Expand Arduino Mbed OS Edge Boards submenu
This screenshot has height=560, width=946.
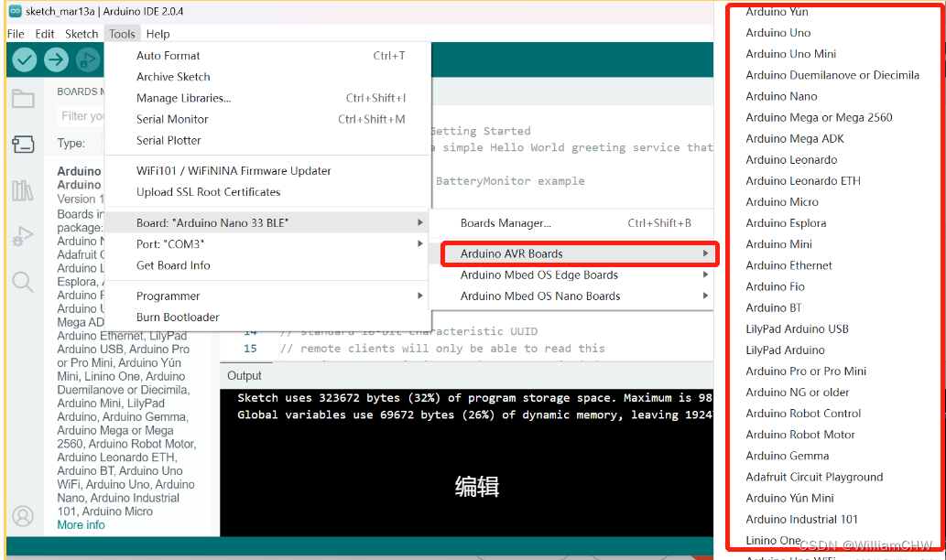click(x=571, y=275)
